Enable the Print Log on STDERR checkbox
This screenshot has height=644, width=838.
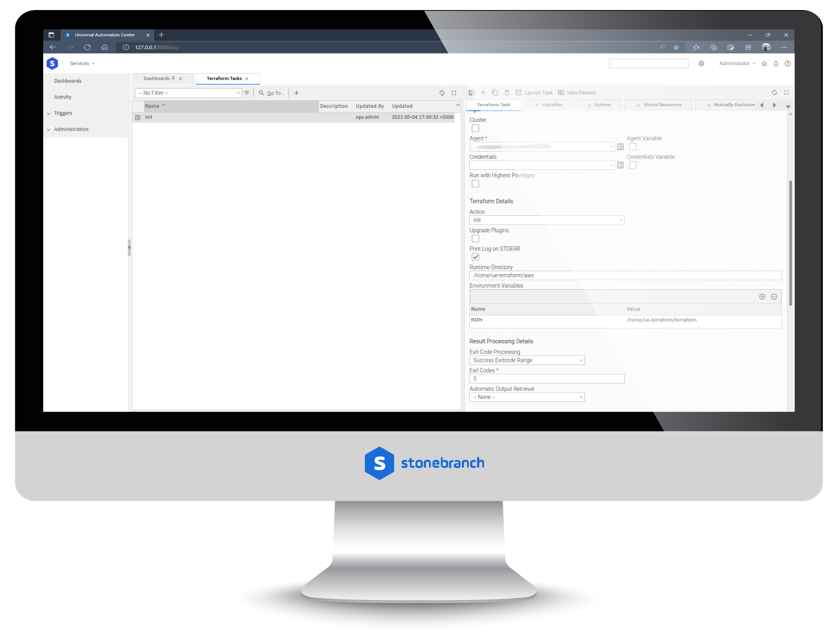point(476,257)
